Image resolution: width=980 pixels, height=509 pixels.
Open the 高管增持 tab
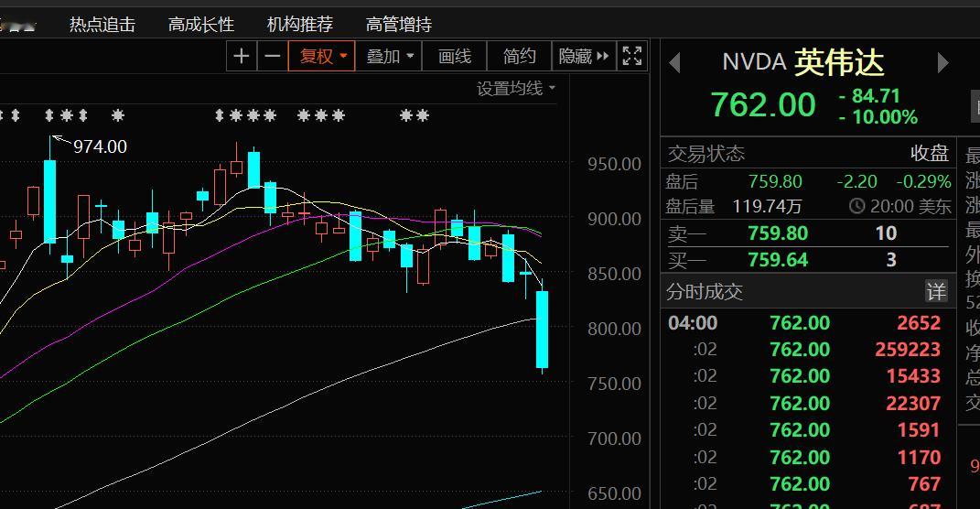[x=399, y=25]
